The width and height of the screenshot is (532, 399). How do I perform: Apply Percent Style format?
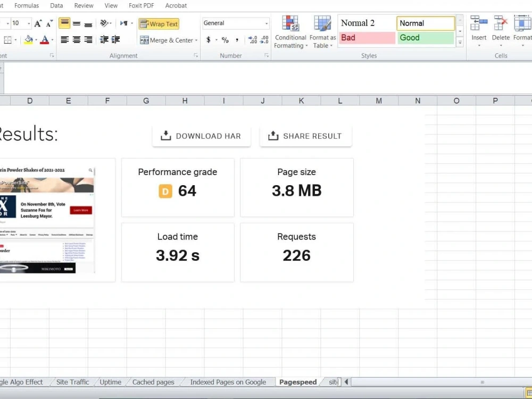click(225, 40)
